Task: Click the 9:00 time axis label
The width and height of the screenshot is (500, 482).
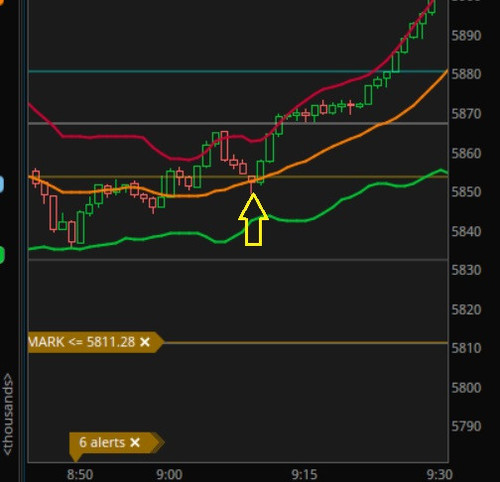Action: point(169,474)
